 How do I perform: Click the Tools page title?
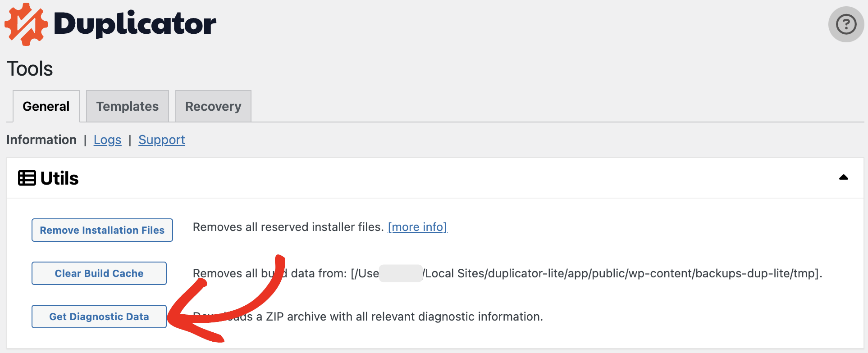click(x=30, y=69)
